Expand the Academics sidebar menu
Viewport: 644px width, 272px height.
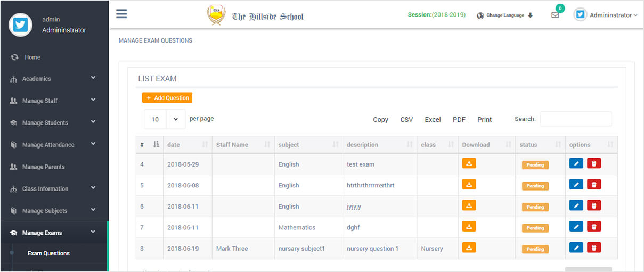(53, 79)
